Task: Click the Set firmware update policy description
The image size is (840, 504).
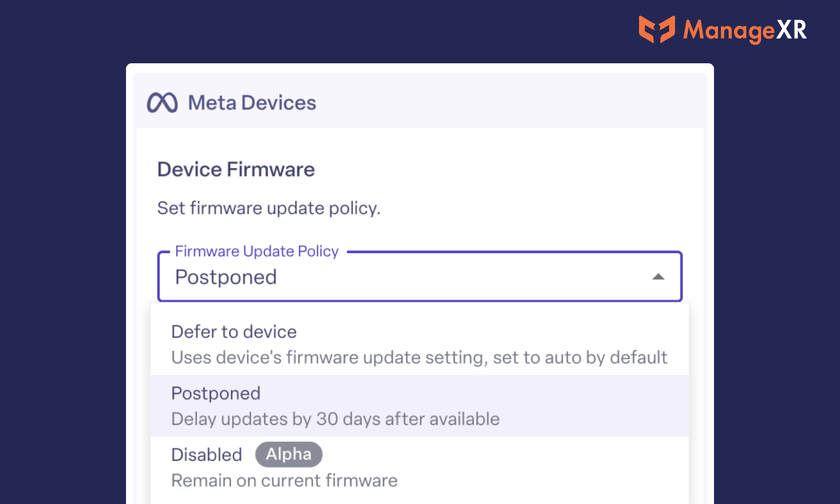Action: 269,208
